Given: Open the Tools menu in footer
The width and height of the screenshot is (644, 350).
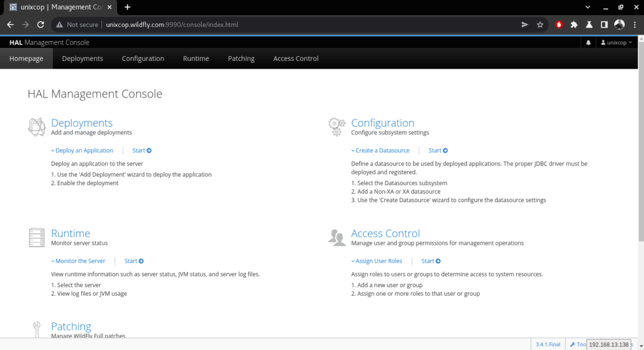Looking at the screenshot, I should 577,344.
